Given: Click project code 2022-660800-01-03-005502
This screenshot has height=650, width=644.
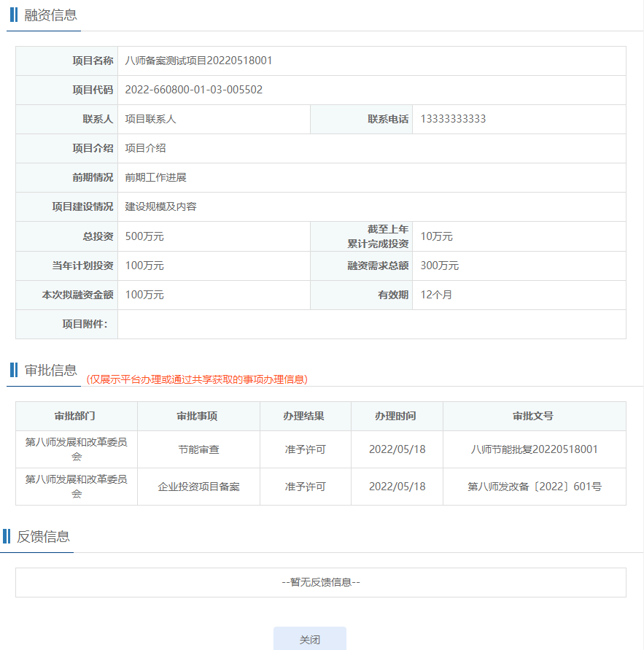Looking at the screenshot, I should 193,90.
